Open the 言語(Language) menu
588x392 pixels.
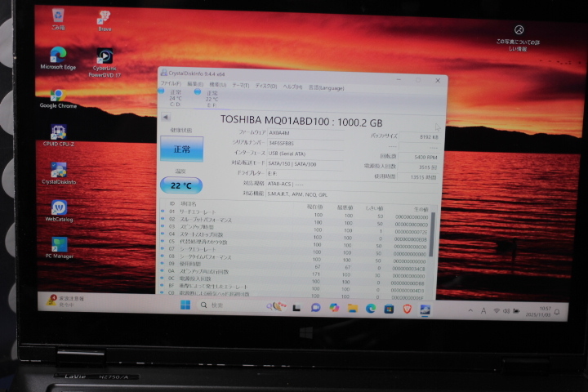326,87
